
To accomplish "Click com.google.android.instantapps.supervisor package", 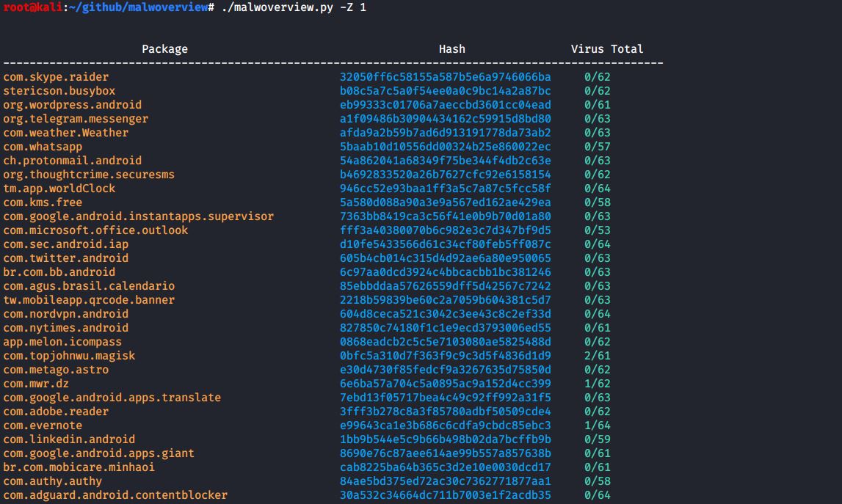I will (x=139, y=217).
